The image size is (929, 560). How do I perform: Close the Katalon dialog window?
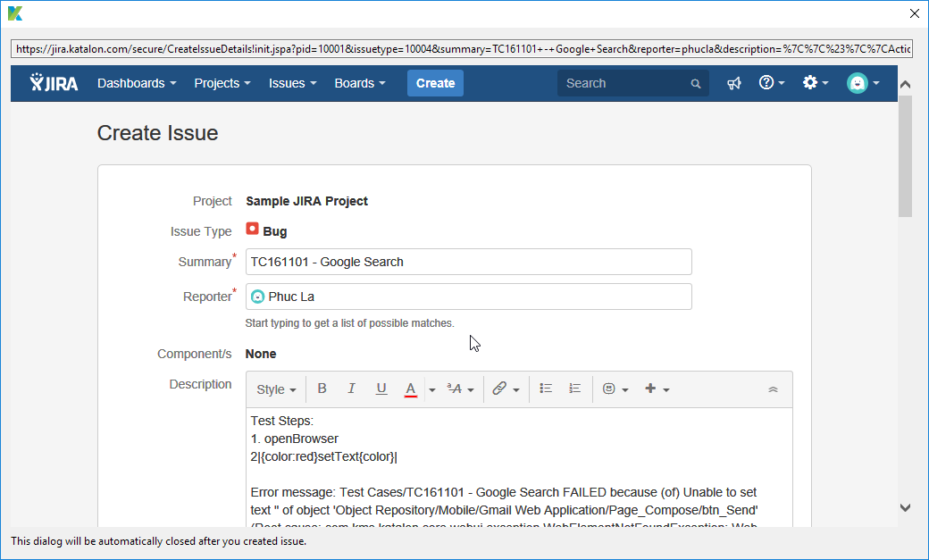pos(914,13)
